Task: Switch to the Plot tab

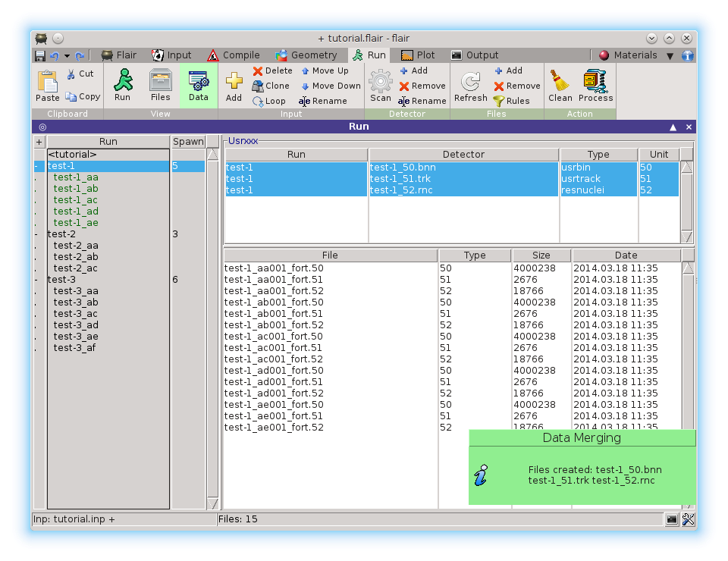Action: pyautogui.click(x=418, y=55)
